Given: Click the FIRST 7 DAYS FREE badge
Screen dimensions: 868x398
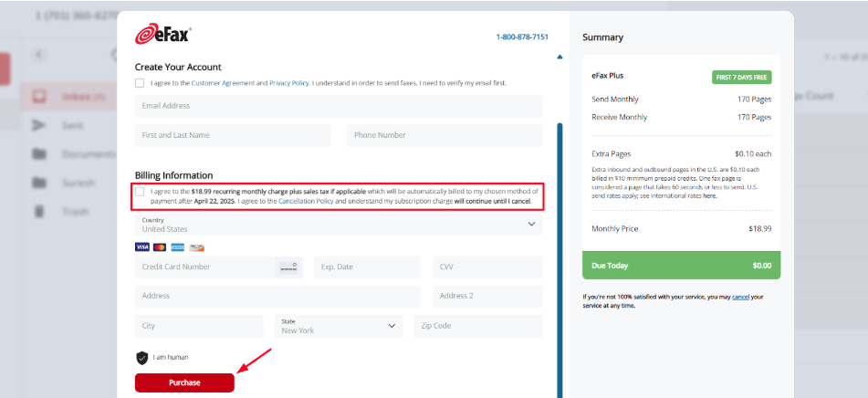Looking at the screenshot, I should [742, 78].
